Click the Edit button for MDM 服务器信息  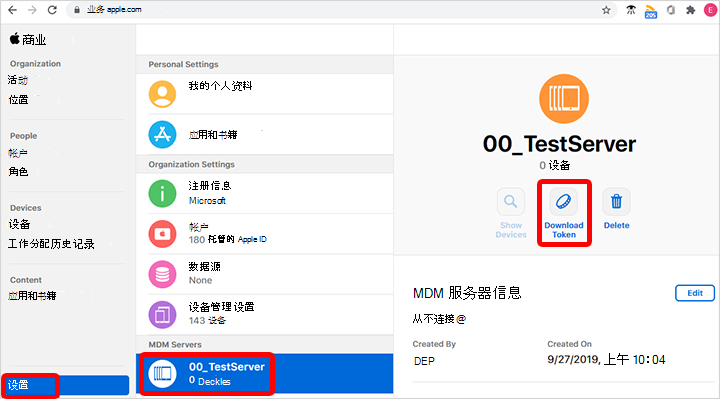(x=695, y=293)
